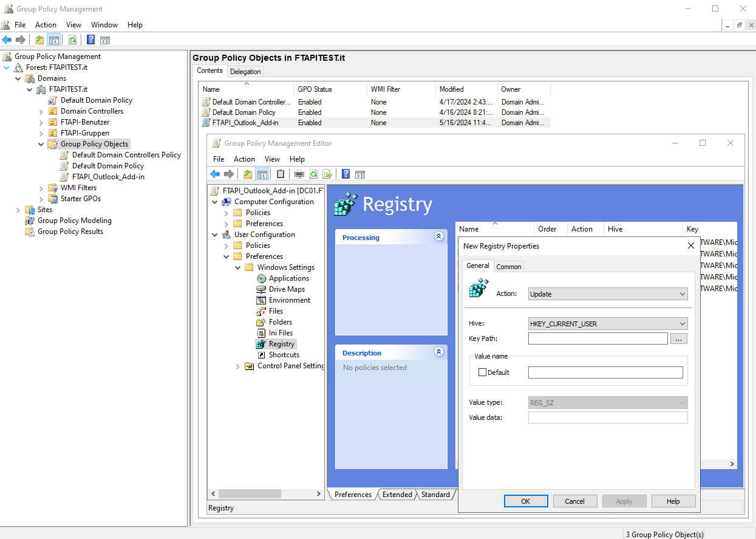Switch to the Common tab in Registry Properties
The width and height of the screenshot is (756, 539).
(509, 267)
